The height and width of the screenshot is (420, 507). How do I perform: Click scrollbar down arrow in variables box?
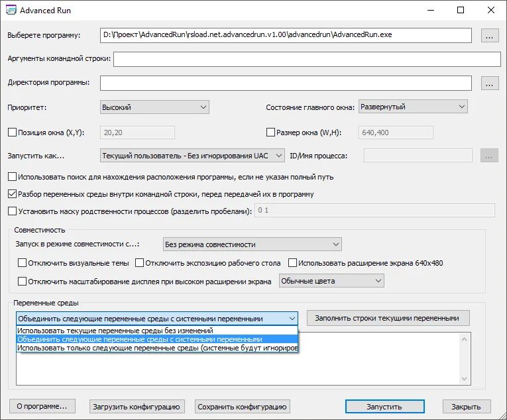point(465,379)
